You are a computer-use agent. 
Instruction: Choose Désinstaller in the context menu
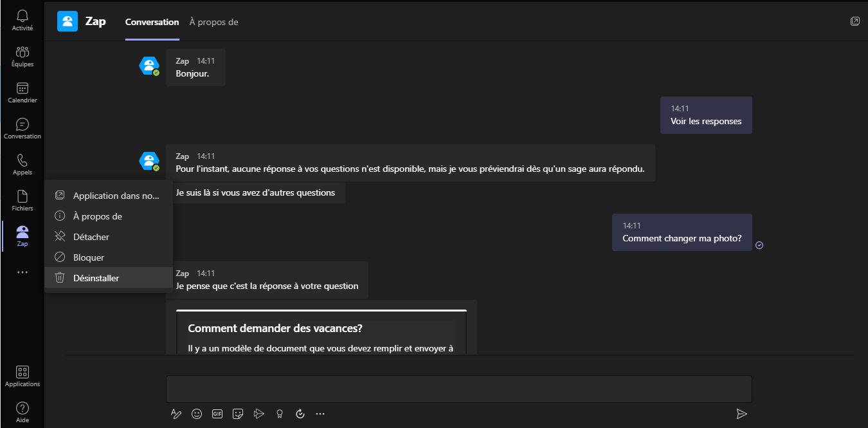click(109, 278)
